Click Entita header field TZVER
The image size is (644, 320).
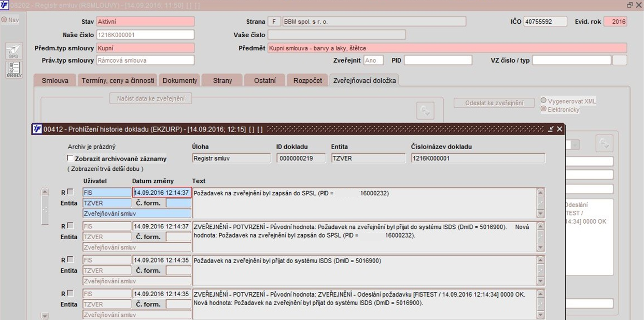point(368,158)
